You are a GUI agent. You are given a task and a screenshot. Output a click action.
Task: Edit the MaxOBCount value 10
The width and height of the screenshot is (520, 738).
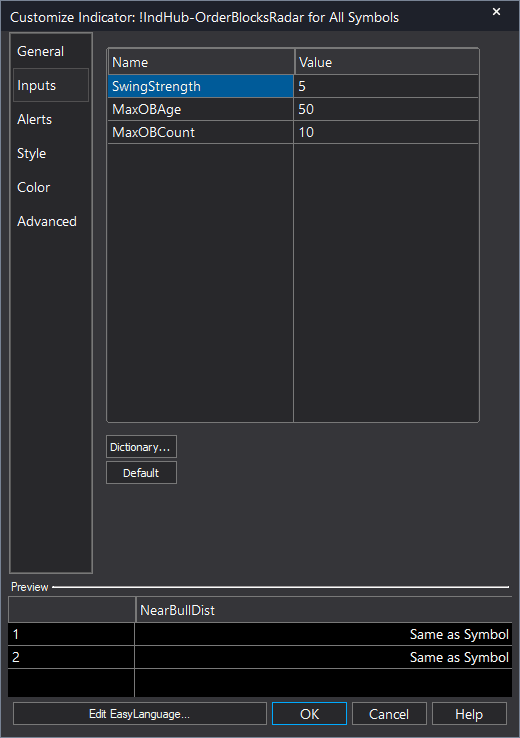(x=386, y=132)
